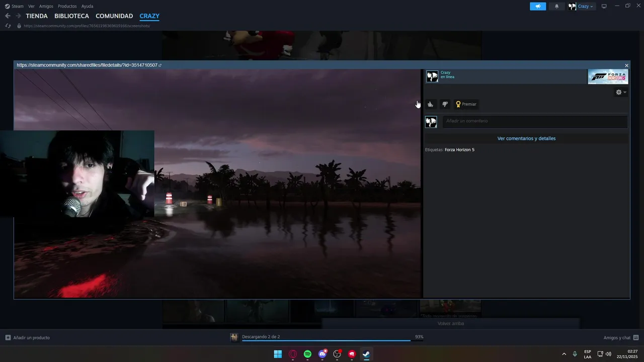Screen dimensions: 644x362
Task: Give an award with Premiar button
Action: pyautogui.click(x=466, y=104)
